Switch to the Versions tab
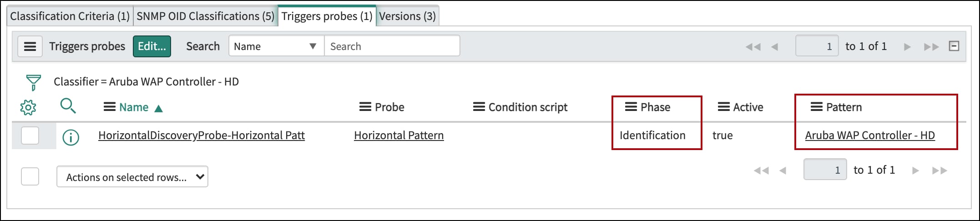The width and height of the screenshot is (980, 221). click(x=408, y=16)
